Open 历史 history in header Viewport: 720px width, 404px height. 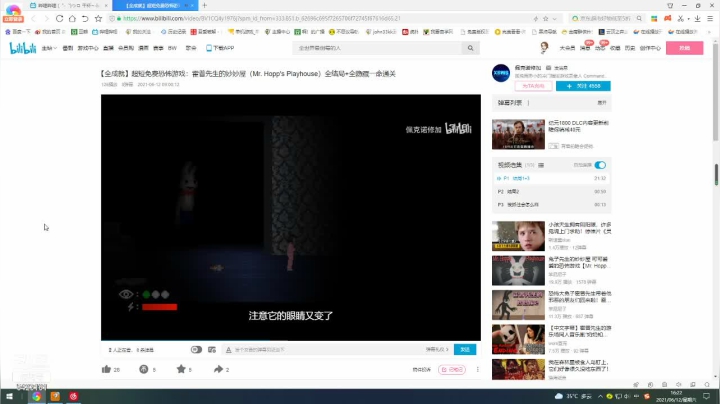pyautogui.click(x=630, y=48)
